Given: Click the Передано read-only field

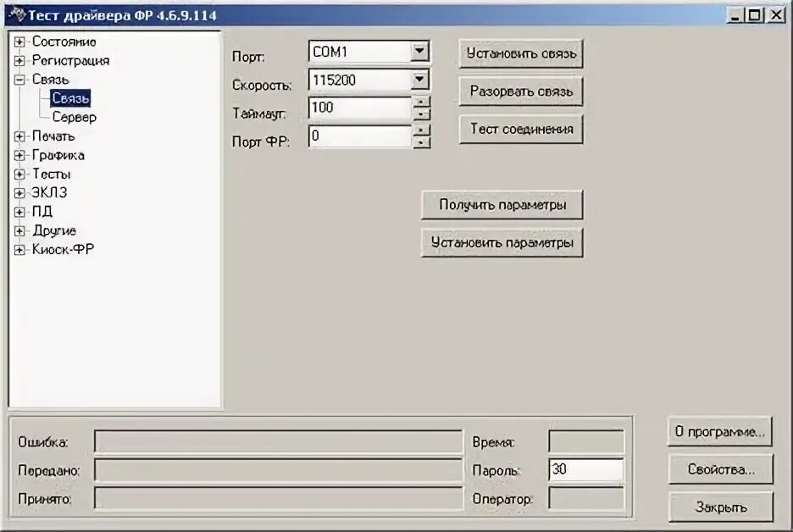Looking at the screenshot, I should click(278, 470).
